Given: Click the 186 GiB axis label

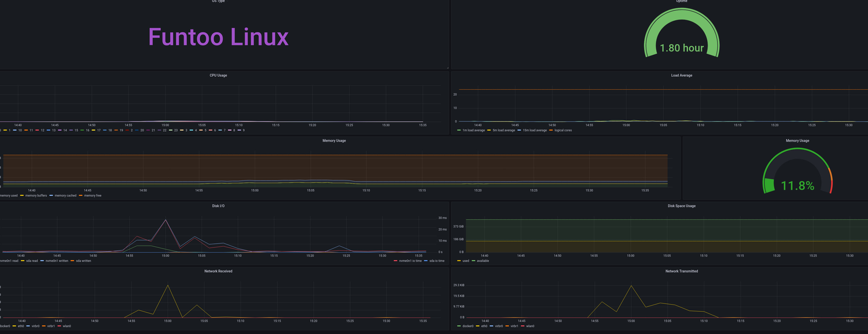Looking at the screenshot, I should (458, 239).
